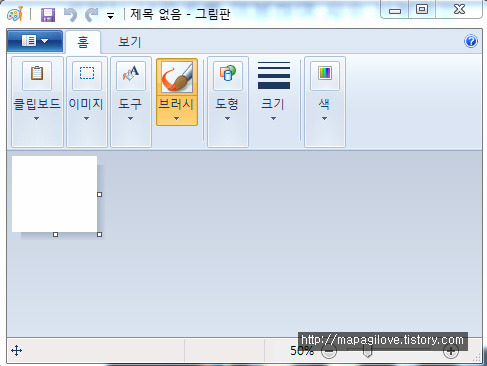Click the Paint app icon in title bar
The height and width of the screenshot is (366, 487).
point(15,14)
